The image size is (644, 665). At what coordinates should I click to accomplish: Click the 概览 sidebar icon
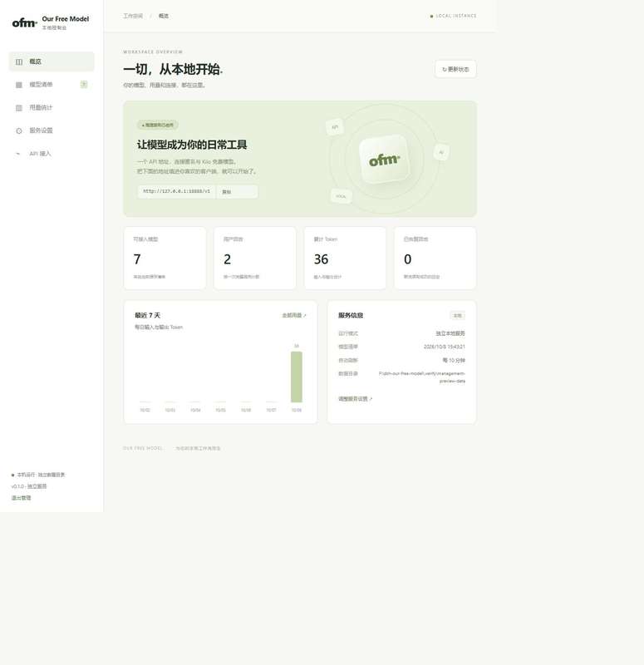coord(18,62)
